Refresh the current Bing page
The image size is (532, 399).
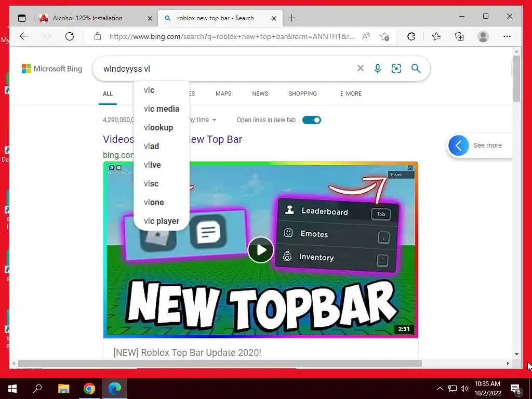point(70,36)
